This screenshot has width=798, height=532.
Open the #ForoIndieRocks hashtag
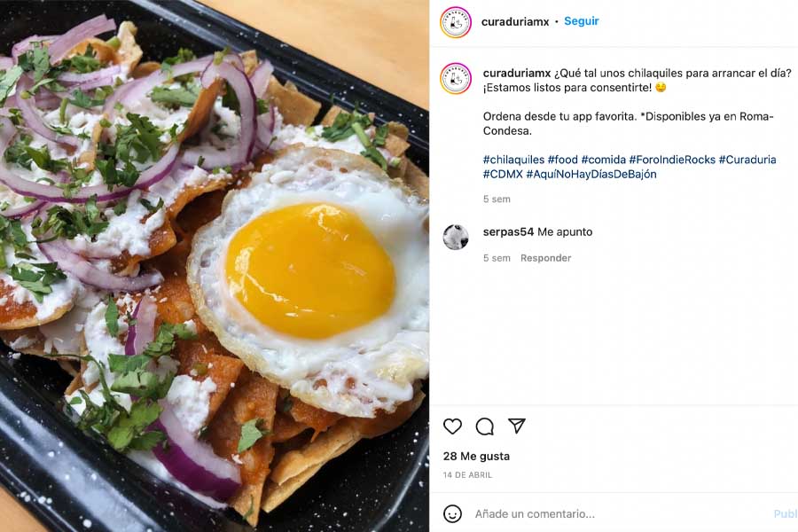click(x=672, y=160)
